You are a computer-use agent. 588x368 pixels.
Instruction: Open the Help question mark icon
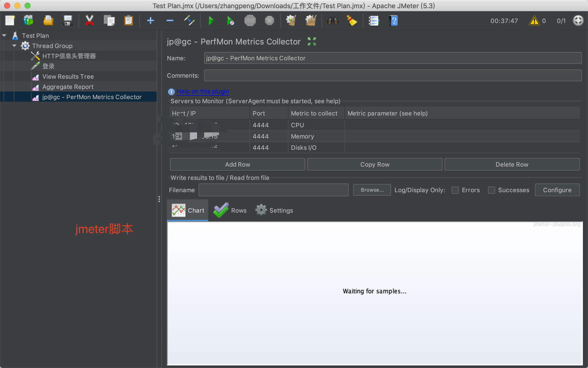[394, 21]
